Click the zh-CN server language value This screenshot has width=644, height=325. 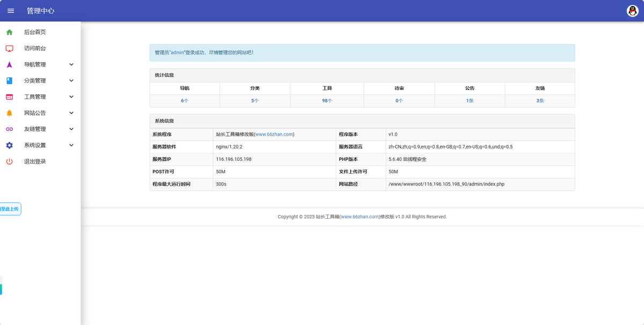[x=450, y=146]
